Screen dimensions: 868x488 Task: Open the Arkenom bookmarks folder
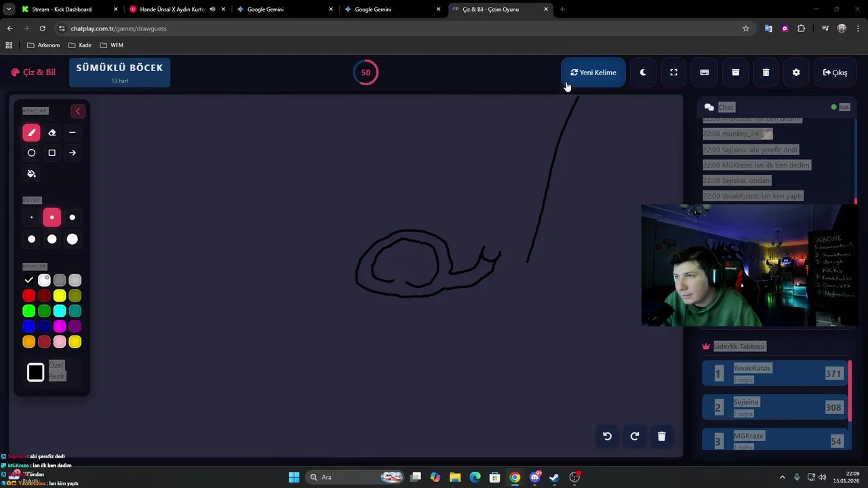pos(43,45)
